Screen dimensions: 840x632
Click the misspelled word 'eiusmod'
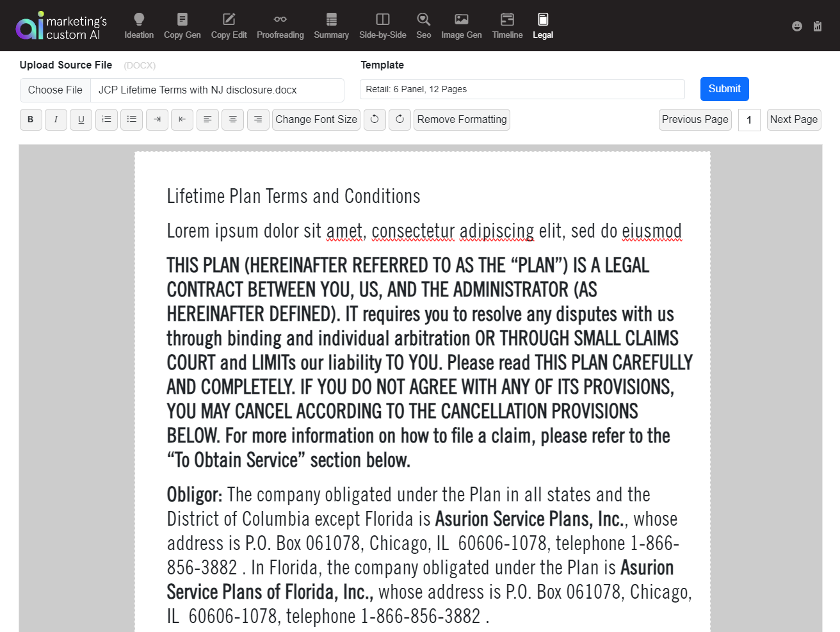tap(652, 231)
